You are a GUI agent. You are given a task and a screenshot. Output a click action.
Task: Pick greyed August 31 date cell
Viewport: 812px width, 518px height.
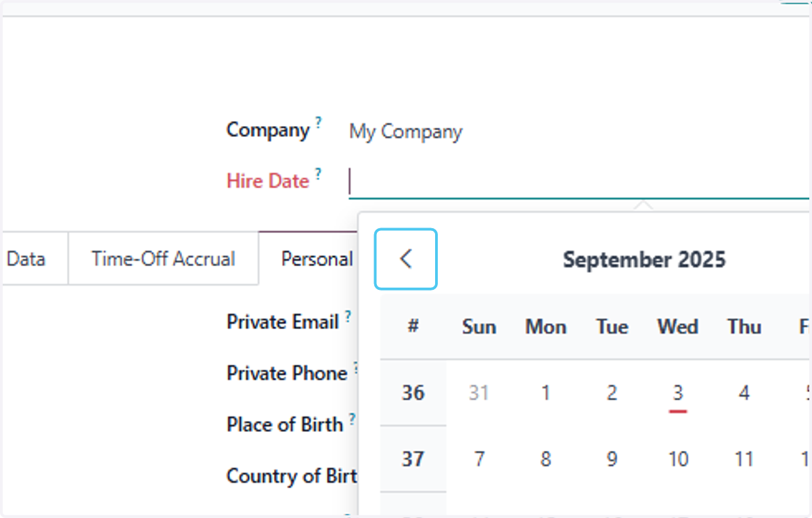point(479,393)
